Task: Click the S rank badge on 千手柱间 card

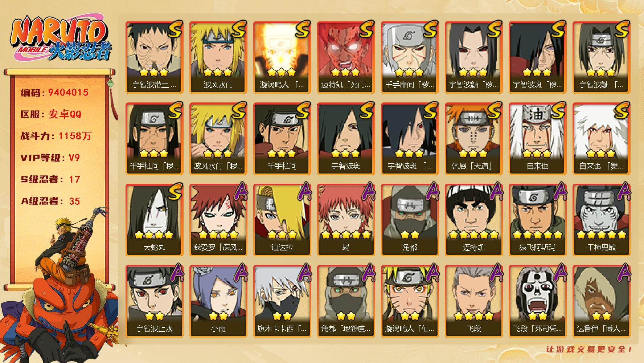Action: (302, 110)
